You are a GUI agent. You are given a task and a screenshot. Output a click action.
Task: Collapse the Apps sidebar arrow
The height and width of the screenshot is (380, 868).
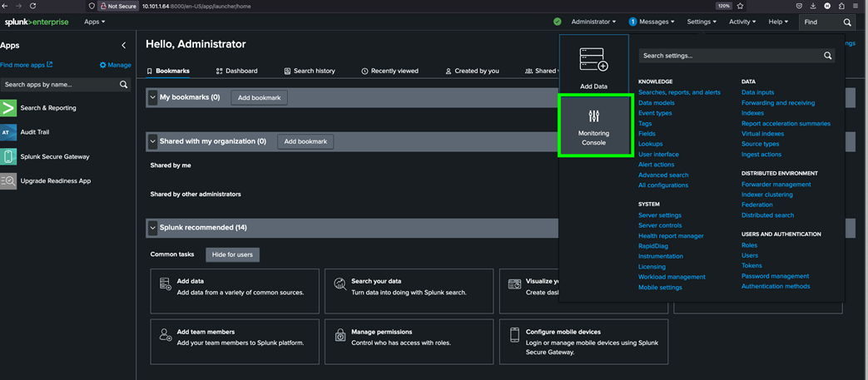pyautogui.click(x=124, y=46)
